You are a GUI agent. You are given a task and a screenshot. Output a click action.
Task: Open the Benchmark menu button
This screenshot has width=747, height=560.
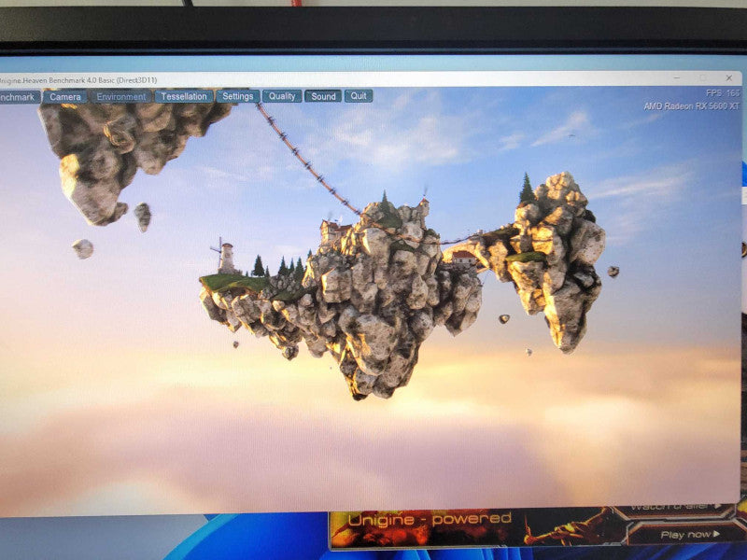coord(19,97)
